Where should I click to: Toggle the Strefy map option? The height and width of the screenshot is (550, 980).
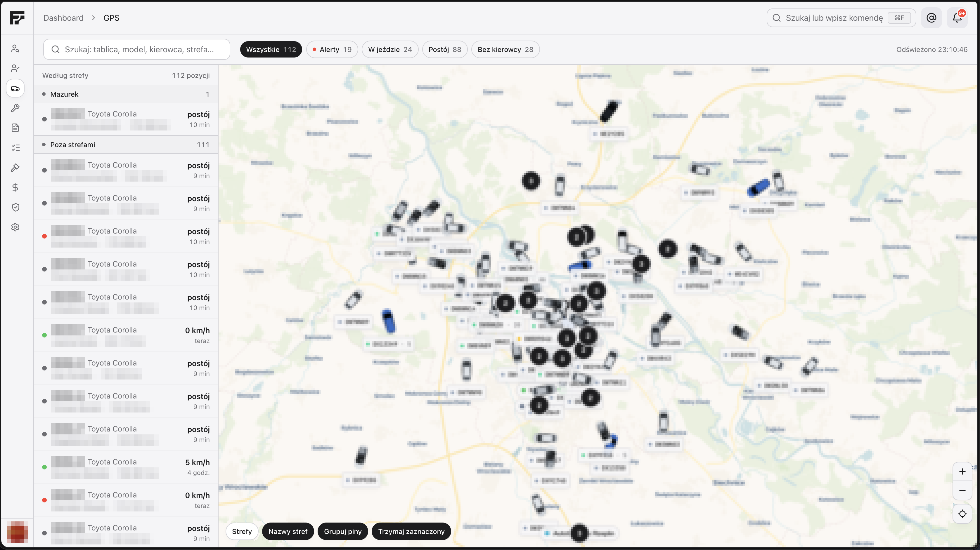click(242, 531)
